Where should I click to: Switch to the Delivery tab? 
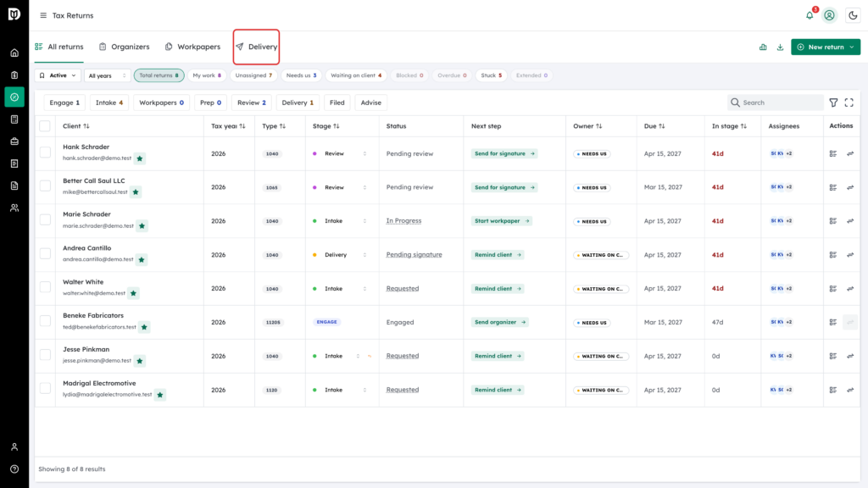pyautogui.click(x=256, y=47)
